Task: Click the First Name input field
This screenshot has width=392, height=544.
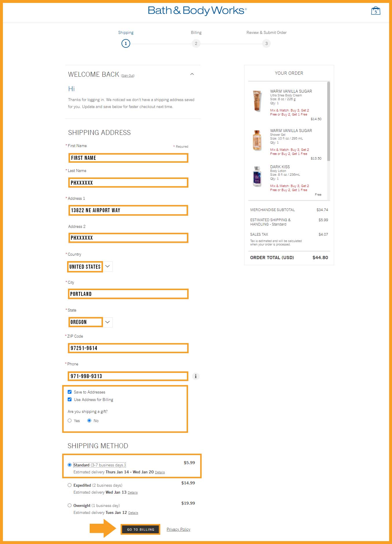Action: pyautogui.click(x=128, y=158)
